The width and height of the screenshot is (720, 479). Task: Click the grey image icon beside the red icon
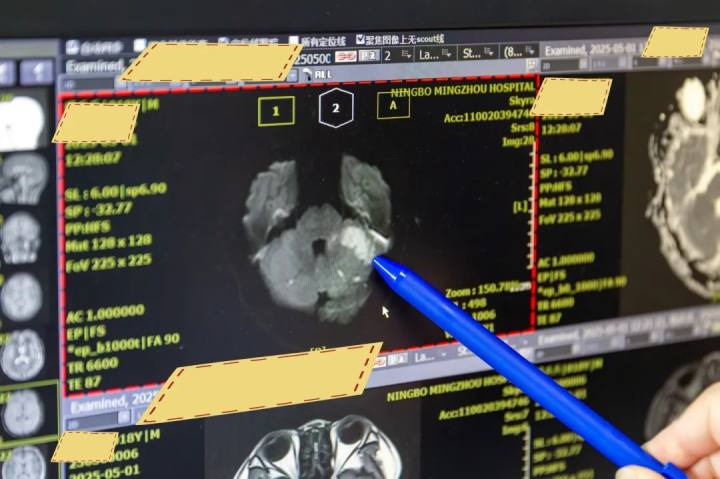(368, 56)
